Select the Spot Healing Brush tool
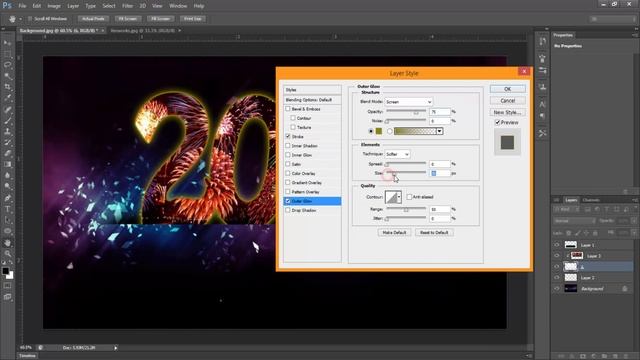Image resolution: width=640 pixels, height=360 pixels. [7, 109]
